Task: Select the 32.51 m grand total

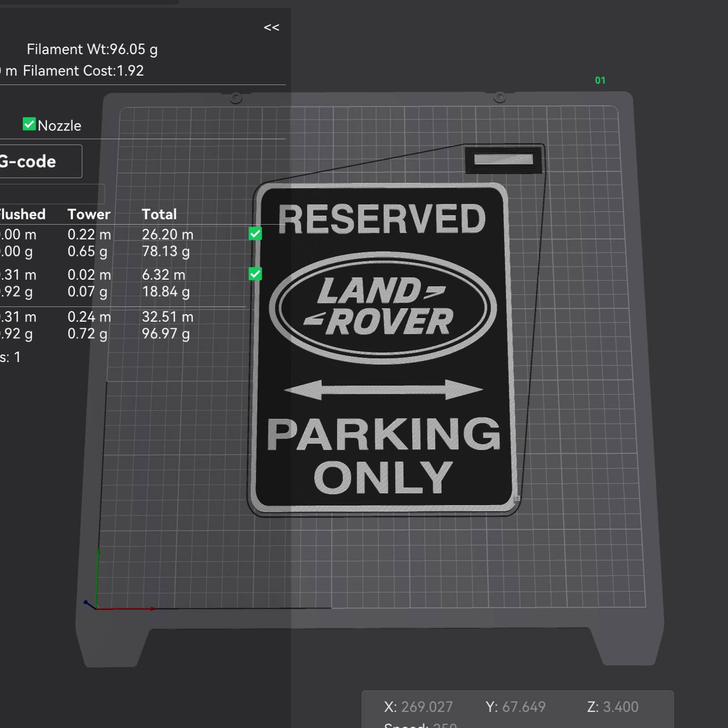Action: pyautogui.click(x=168, y=317)
